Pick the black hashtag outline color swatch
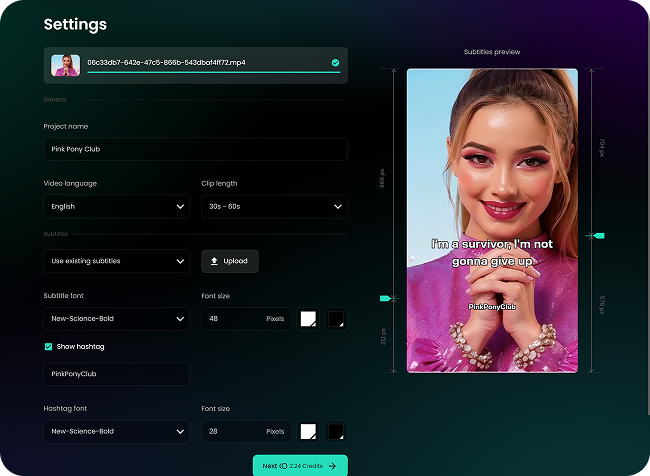This screenshot has width=650, height=476. [x=336, y=432]
